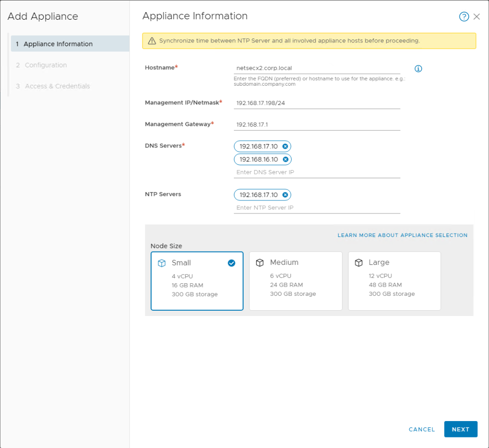The image size is (489, 448).
Task: Click the Medium node size cube icon
Action: [260, 263]
